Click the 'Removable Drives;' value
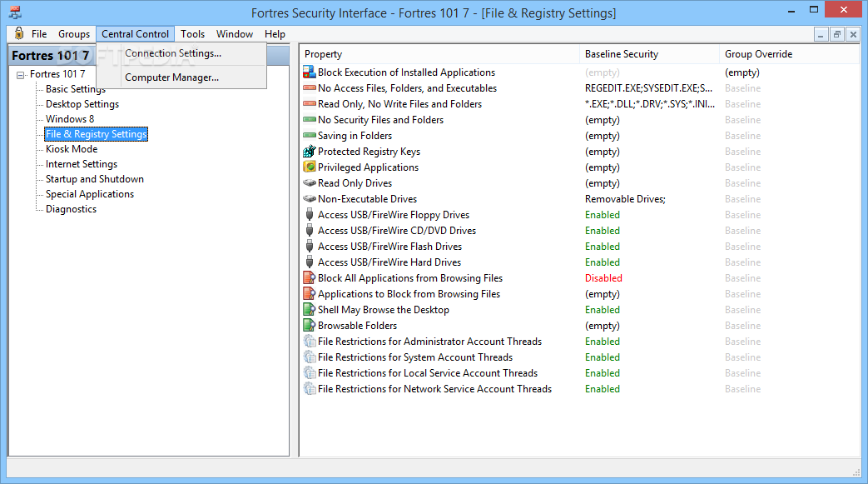Image resolution: width=868 pixels, height=484 pixels. 625,198
